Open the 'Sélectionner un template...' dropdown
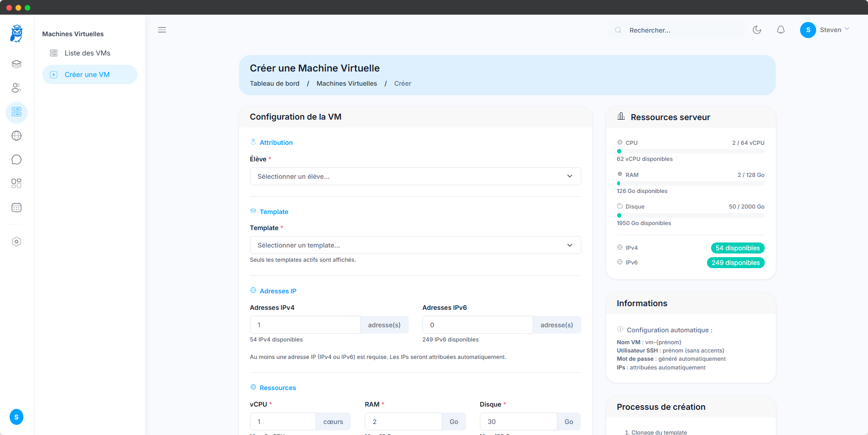The image size is (868, 435). click(415, 245)
